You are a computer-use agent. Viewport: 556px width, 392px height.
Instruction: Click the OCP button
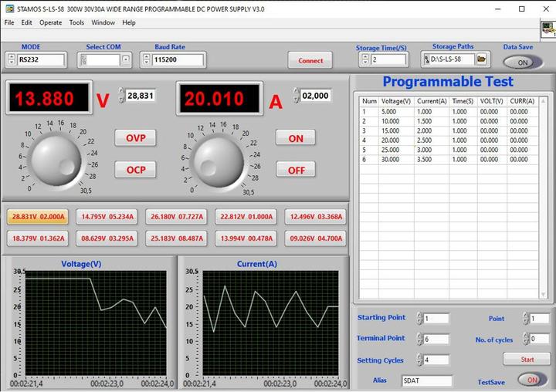[x=136, y=170]
